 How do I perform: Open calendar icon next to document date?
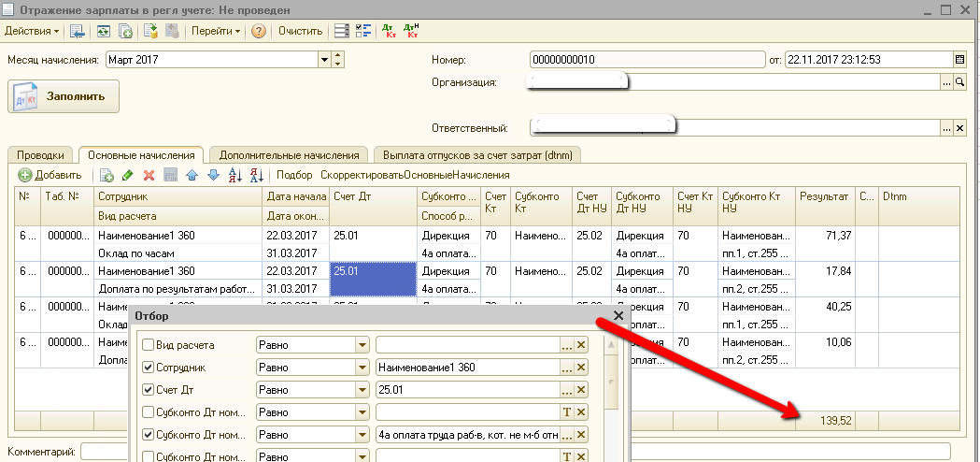point(960,60)
